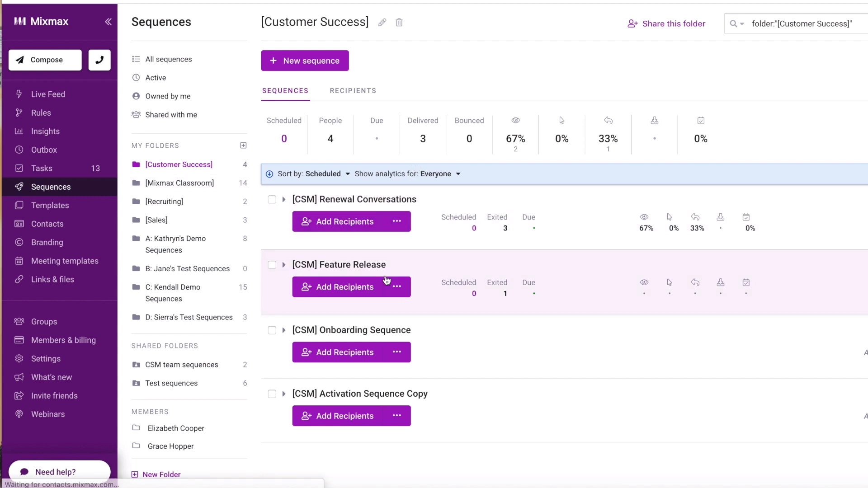
Task: Click the Templates icon in sidebar
Action: pyautogui.click(x=19, y=205)
